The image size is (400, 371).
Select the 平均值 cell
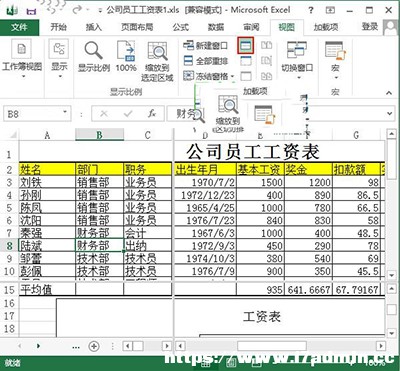[47, 289]
